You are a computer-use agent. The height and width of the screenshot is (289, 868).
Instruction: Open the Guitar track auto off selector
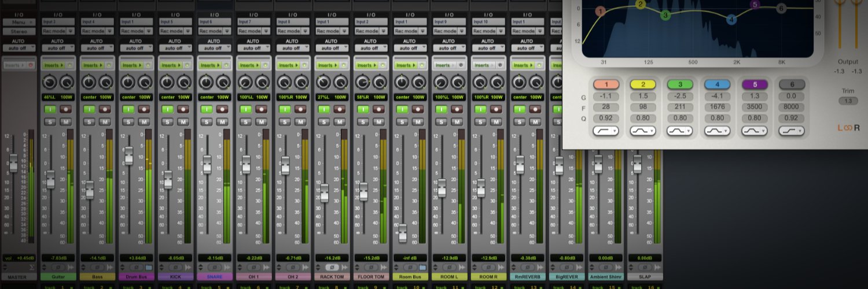tap(57, 48)
